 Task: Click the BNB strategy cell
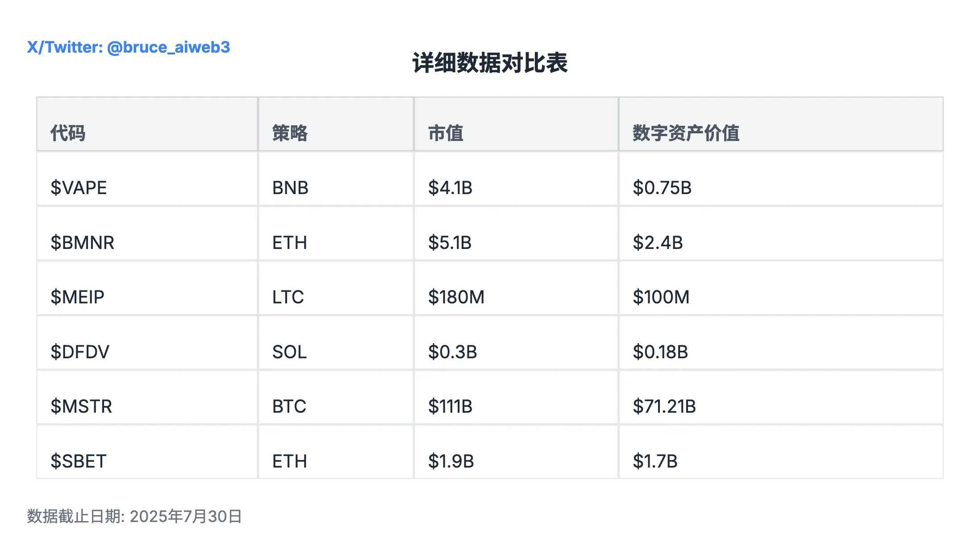point(290,188)
